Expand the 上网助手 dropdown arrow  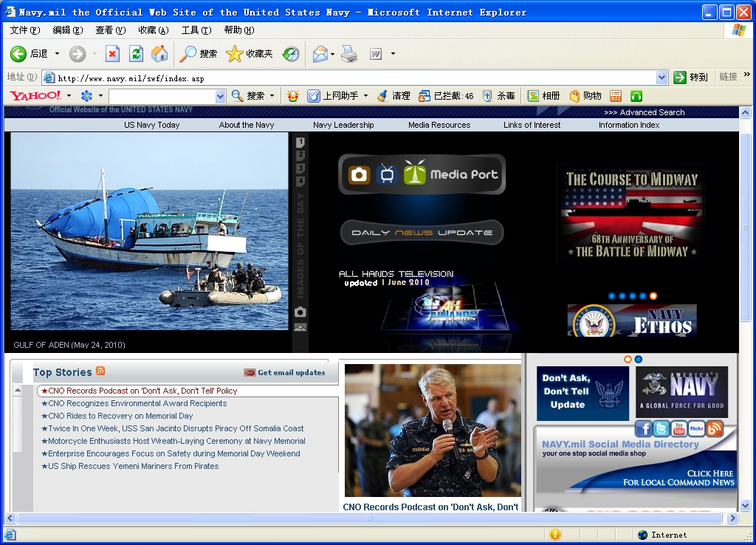coord(365,96)
